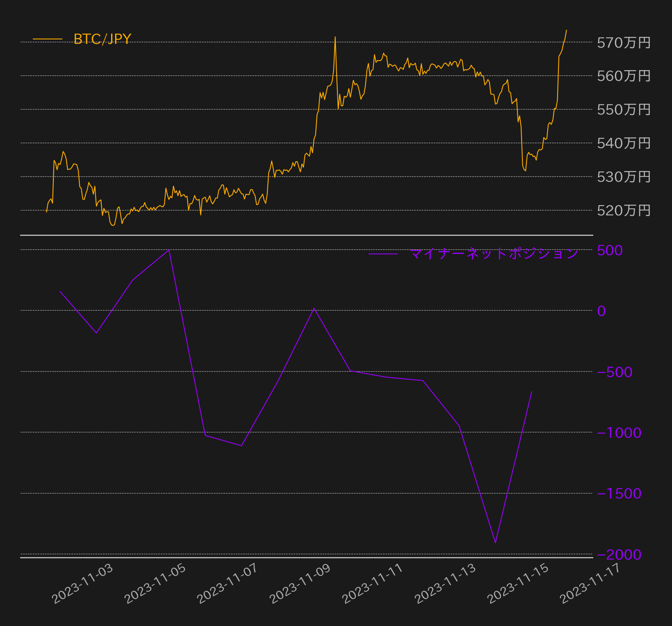Click the 530万円 y-axis label
Image resolution: width=672 pixels, height=626 pixels.
tap(624, 177)
